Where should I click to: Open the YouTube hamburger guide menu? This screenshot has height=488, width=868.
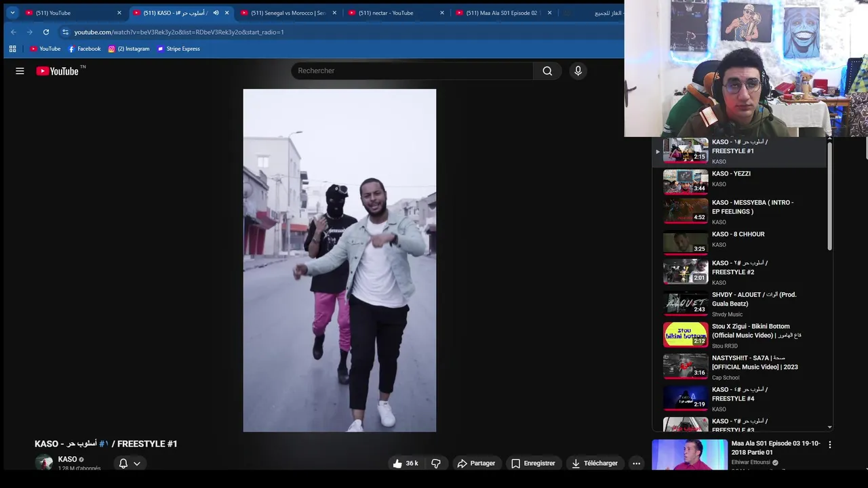pyautogui.click(x=20, y=70)
